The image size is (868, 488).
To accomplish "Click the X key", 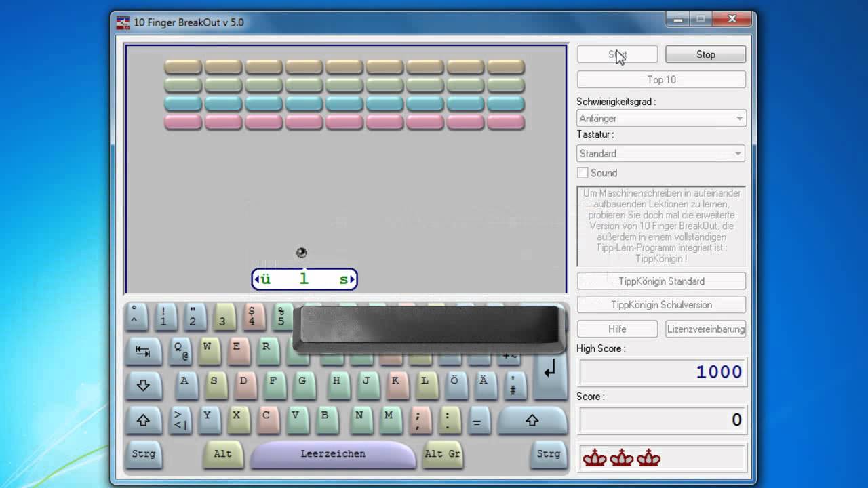I will coord(239,420).
